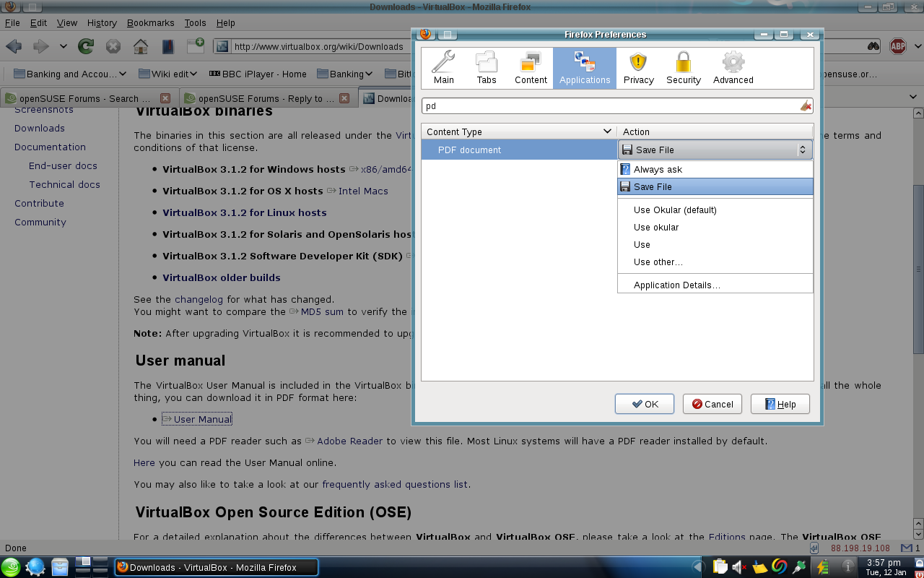Choose 'Always ask' from the action list
Image resolution: width=924 pixels, height=578 pixels.
point(715,169)
